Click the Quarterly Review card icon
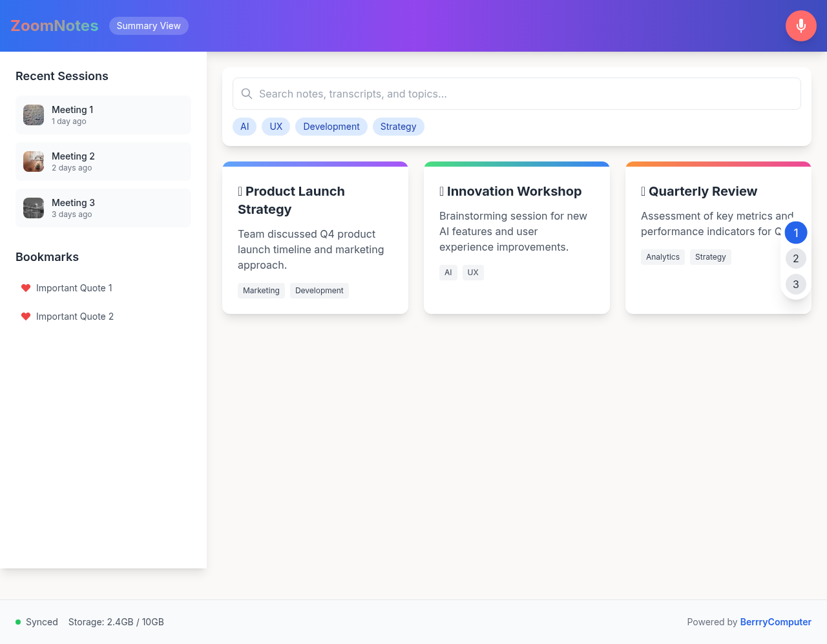827x644 pixels. tap(643, 191)
